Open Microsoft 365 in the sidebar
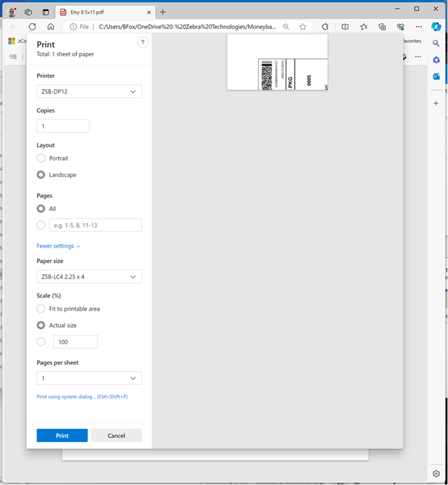The width and height of the screenshot is (448, 485). click(x=436, y=60)
